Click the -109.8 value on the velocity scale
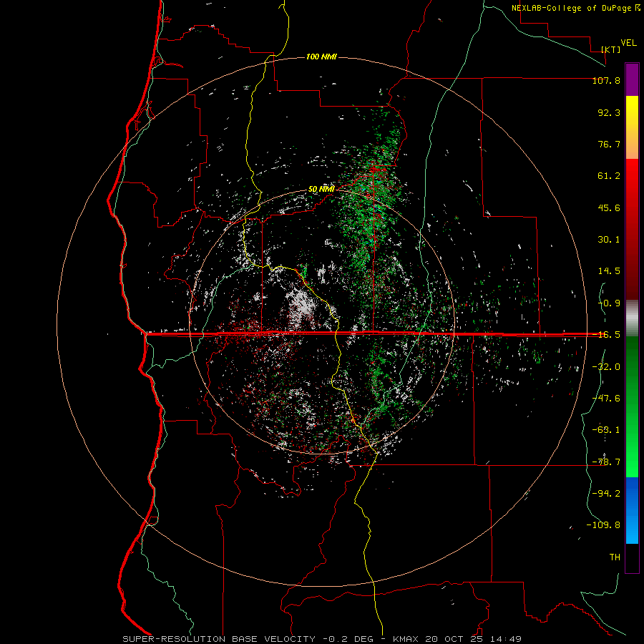Image resolution: width=644 pixels, height=644 pixels. [x=603, y=525]
